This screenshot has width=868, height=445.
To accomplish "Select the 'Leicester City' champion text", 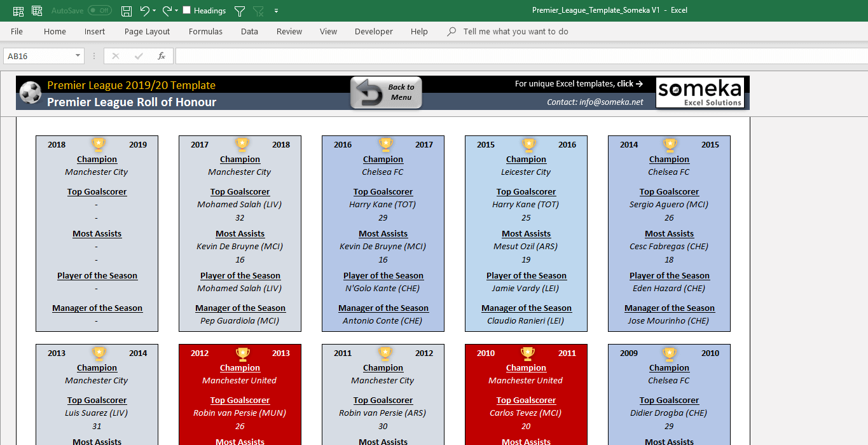I will pos(526,172).
